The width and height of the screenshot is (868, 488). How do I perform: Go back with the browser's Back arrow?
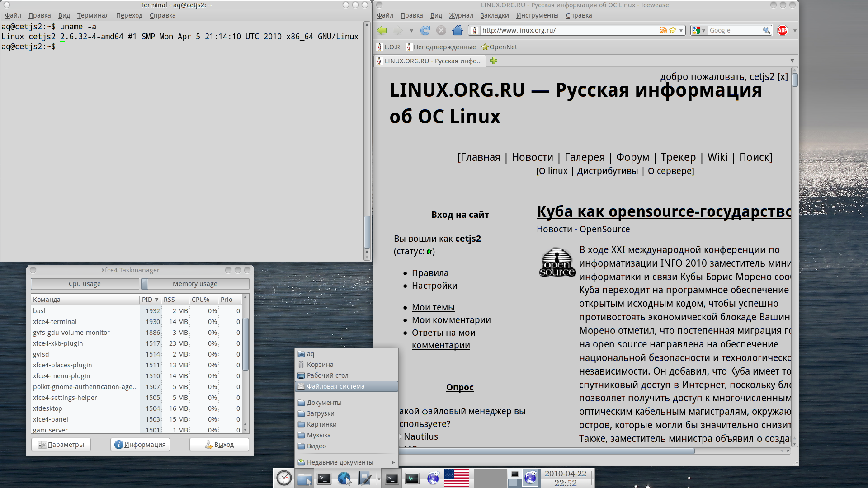tap(382, 30)
